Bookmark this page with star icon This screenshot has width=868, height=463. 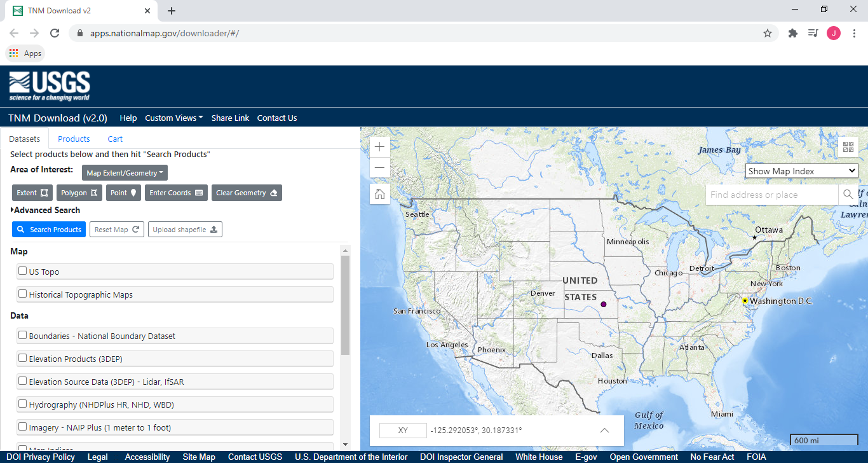768,33
